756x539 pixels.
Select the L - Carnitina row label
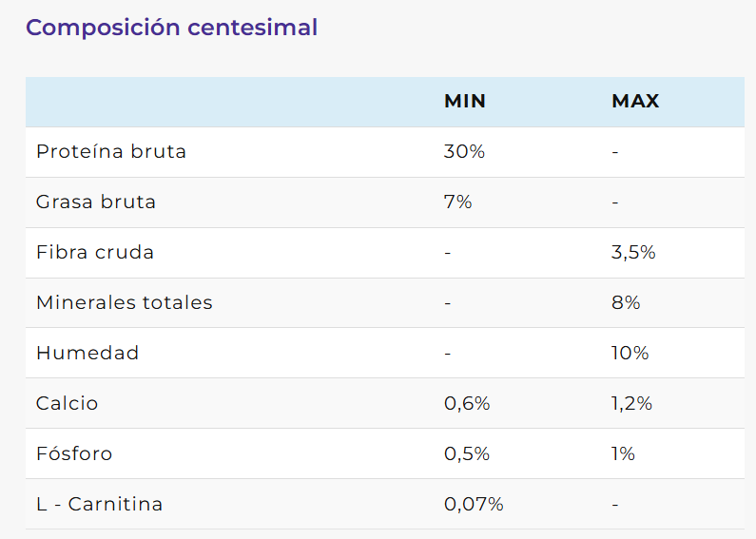pyautogui.click(x=100, y=505)
